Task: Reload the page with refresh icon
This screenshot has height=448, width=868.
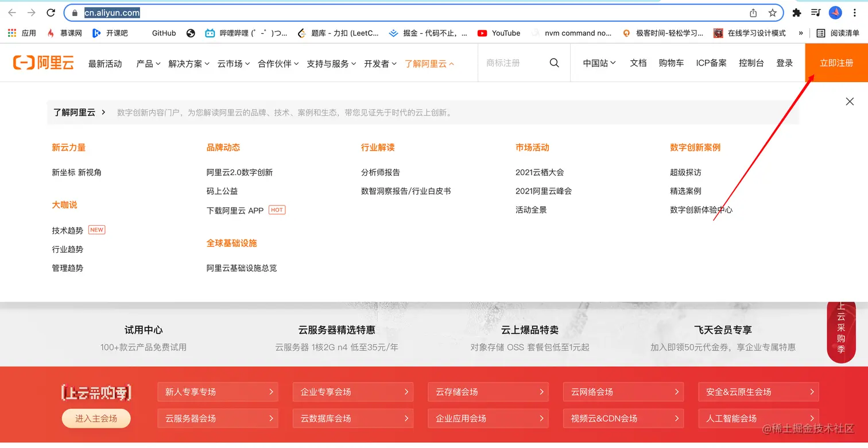Action: (x=51, y=13)
